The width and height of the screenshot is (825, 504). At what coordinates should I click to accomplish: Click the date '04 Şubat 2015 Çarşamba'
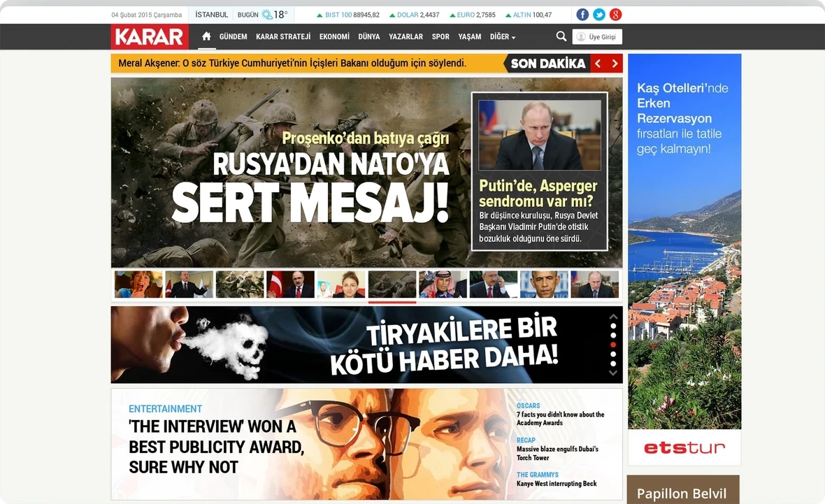[146, 15]
